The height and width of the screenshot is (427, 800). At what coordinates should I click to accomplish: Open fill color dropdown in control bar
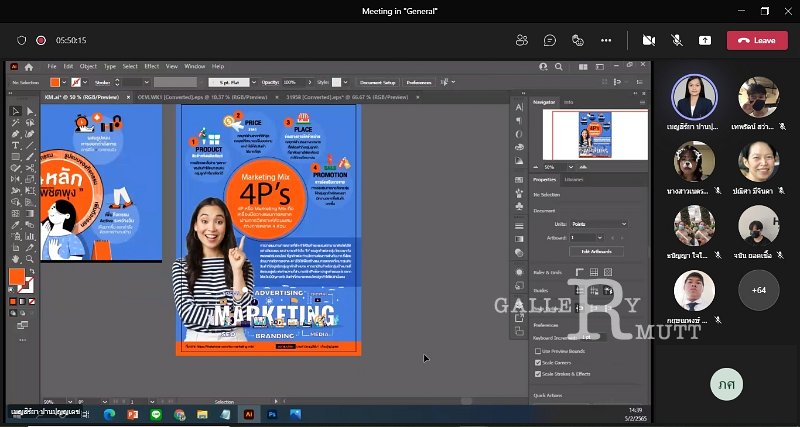64,82
